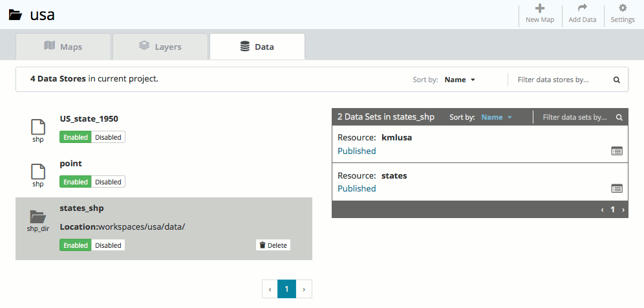The height and width of the screenshot is (308, 644).
Task: Click the New Map plus icon
Action: (x=540, y=8)
